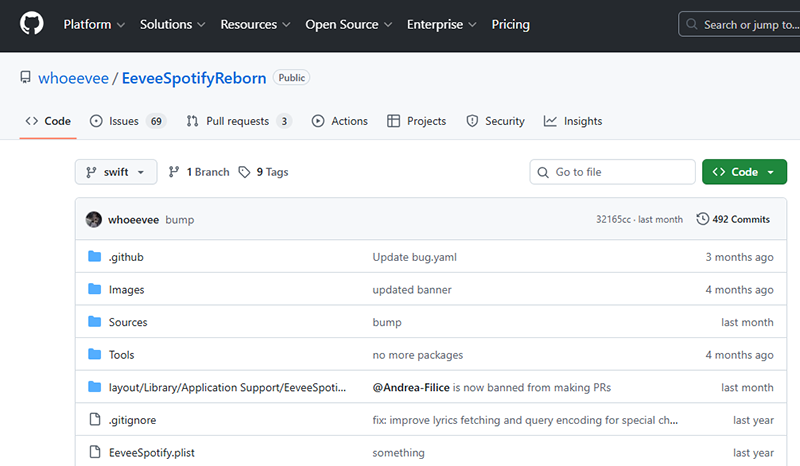
Task: Click the repository book icon beside whoeevee
Action: pos(25,78)
